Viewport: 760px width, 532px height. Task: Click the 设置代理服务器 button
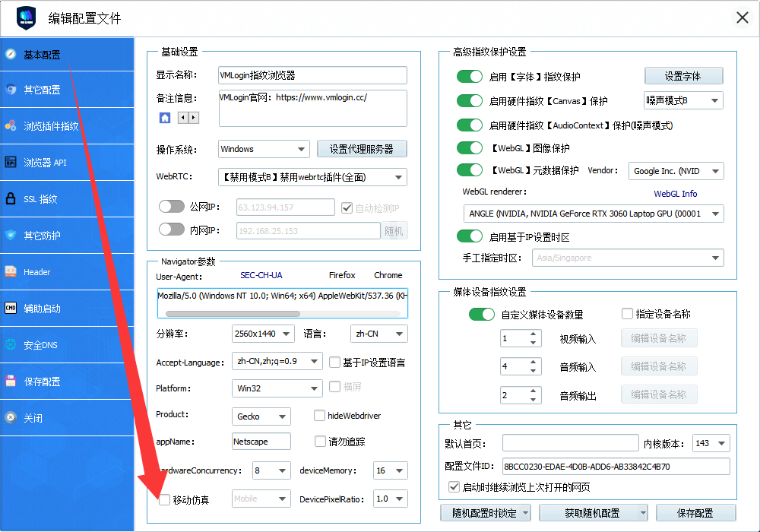tap(363, 149)
